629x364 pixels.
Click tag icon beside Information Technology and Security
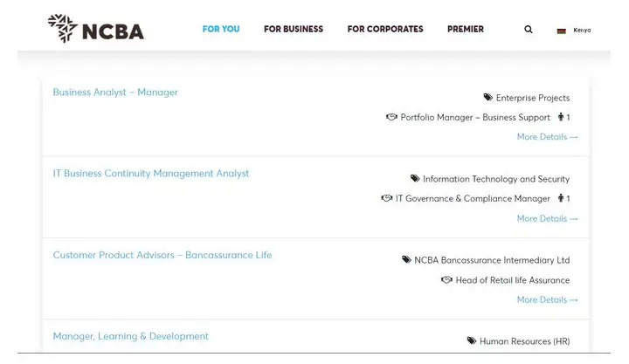coord(415,178)
